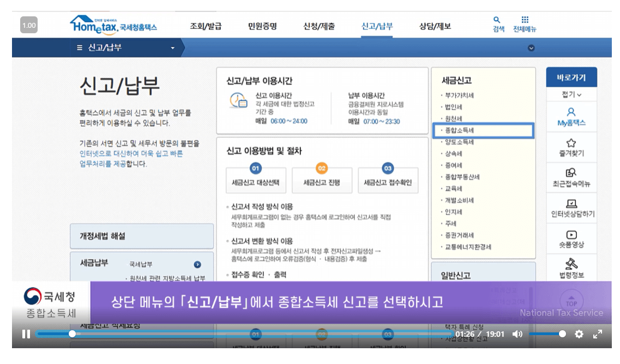Click the Hometax logo

(x=113, y=25)
